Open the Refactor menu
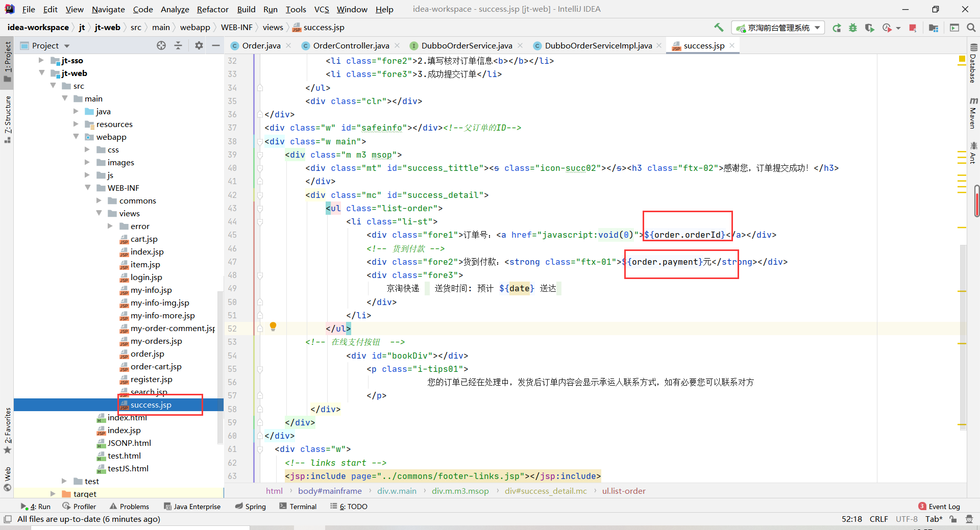Image resolution: width=980 pixels, height=530 pixels. coord(213,9)
